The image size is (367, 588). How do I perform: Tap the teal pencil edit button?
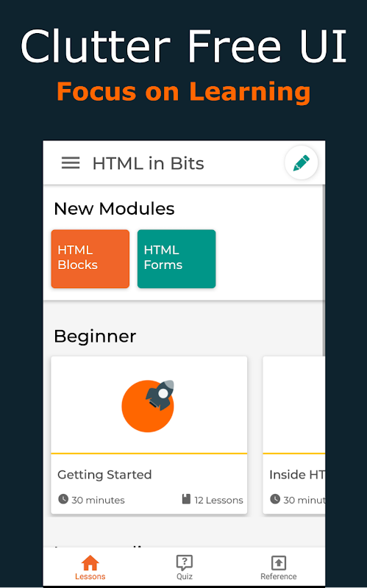[x=302, y=162]
